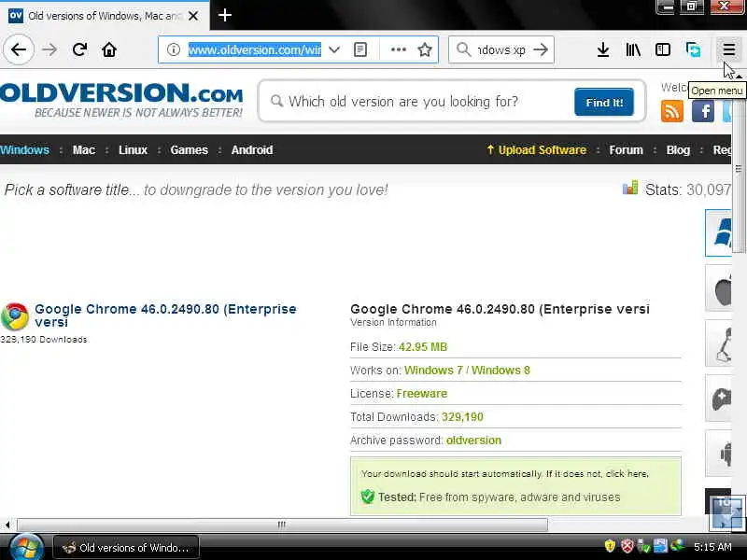This screenshot has width=747, height=560.
Task: Bookmark this page with the star
Action: click(x=425, y=49)
